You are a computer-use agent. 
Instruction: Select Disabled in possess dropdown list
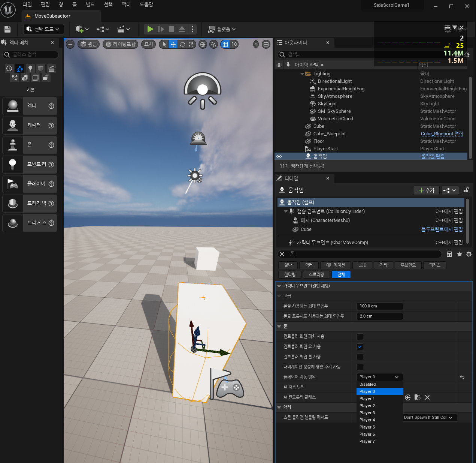coord(380,385)
